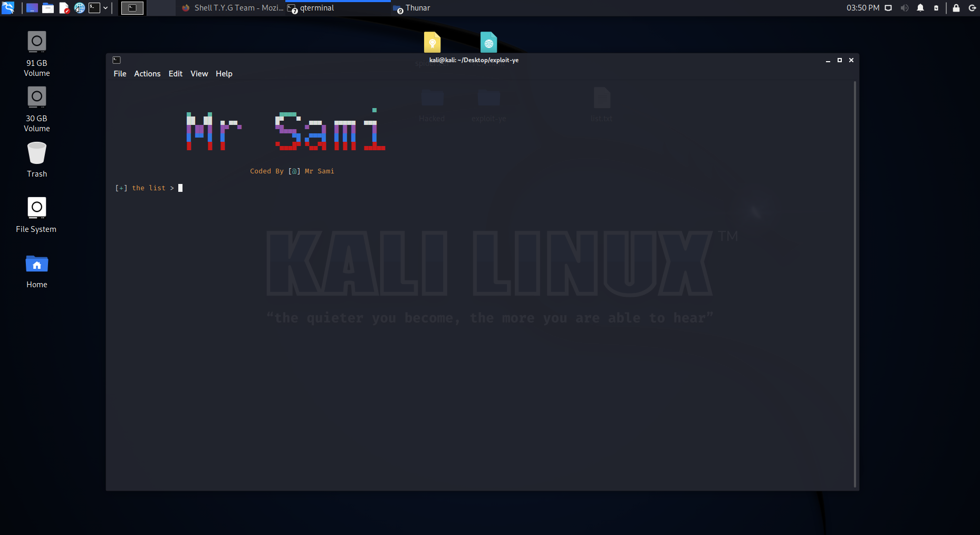Open the Trash desktop icon
The image size is (980, 535).
coord(37,160)
